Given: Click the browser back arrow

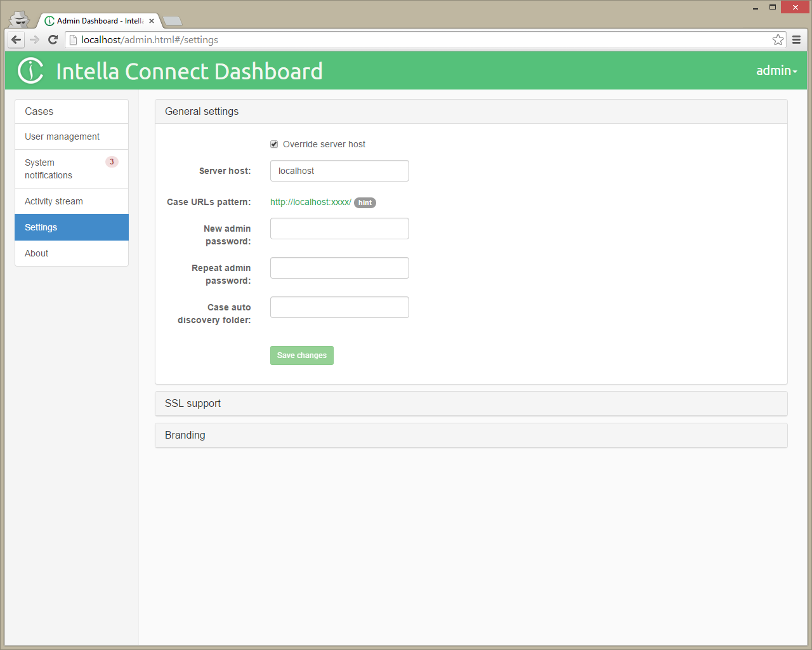Looking at the screenshot, I should (x=16, y=39).
